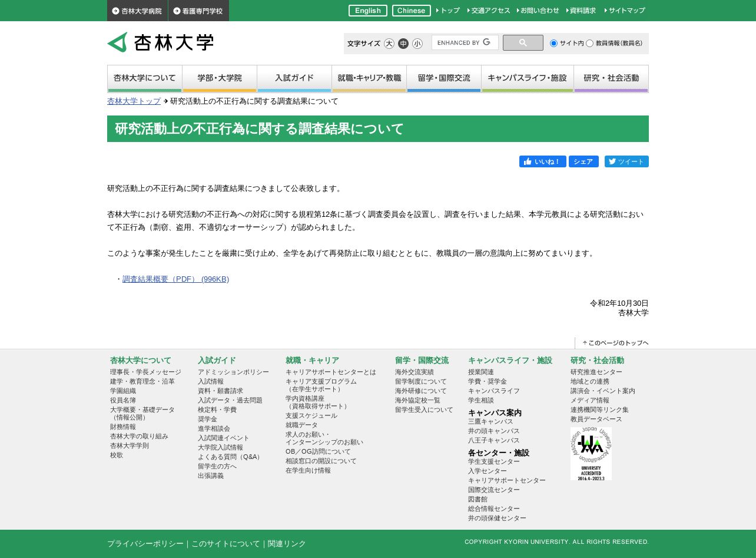Screen dimensions: 756x558
Task: Open the キャンパスライフ・施設 nav tab
Action: pos(528,79)
